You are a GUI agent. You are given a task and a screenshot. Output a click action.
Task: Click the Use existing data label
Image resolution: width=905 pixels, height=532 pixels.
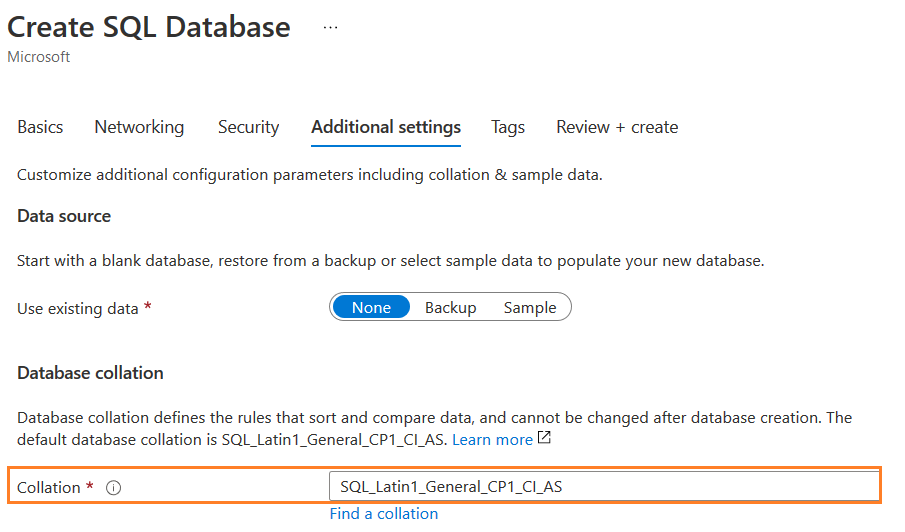77,308
